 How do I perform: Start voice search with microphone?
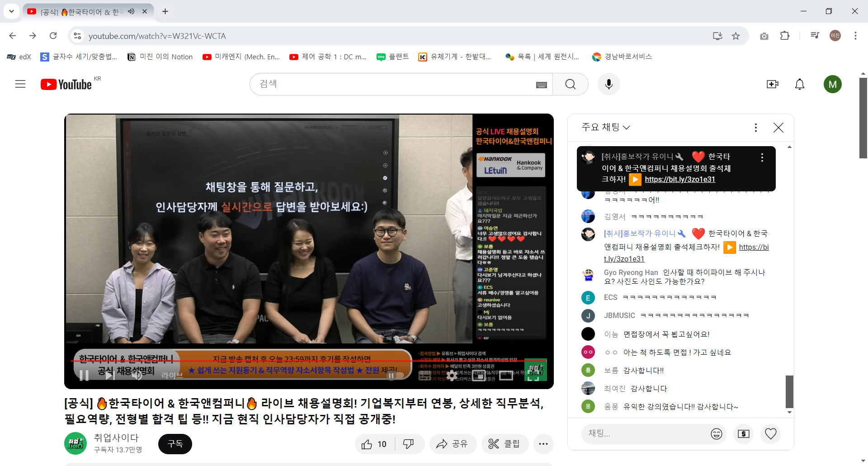point(609,84)
